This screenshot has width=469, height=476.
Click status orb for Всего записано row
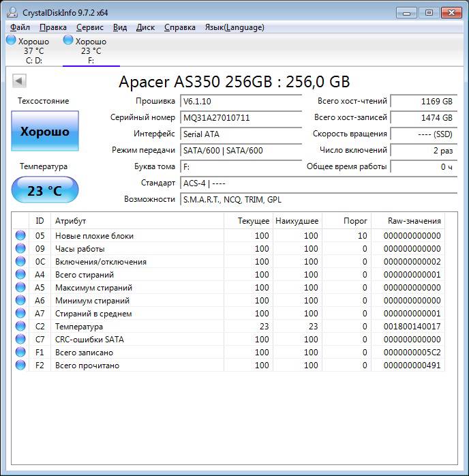pos(20,353)
